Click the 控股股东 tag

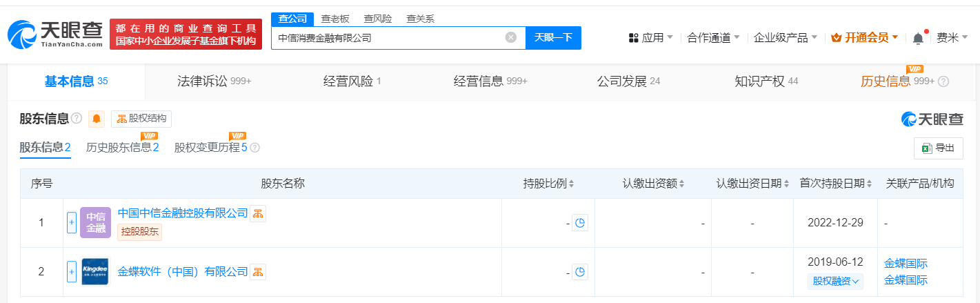(139, 232)
